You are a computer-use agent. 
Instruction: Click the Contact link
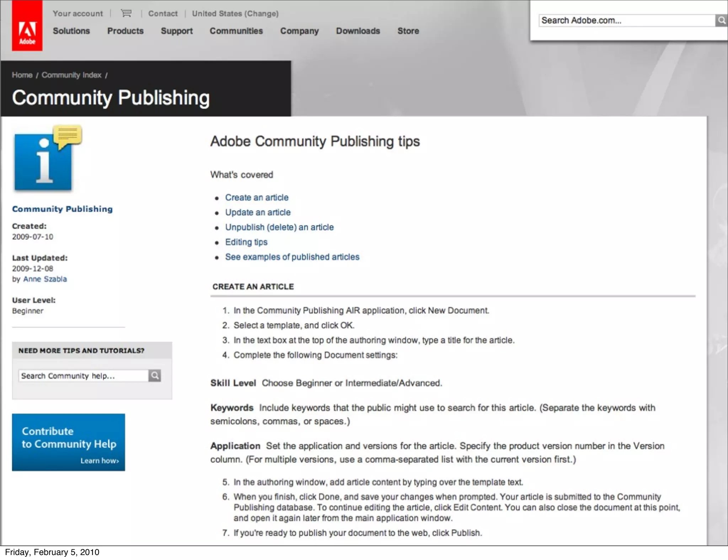tap(163, 14)
